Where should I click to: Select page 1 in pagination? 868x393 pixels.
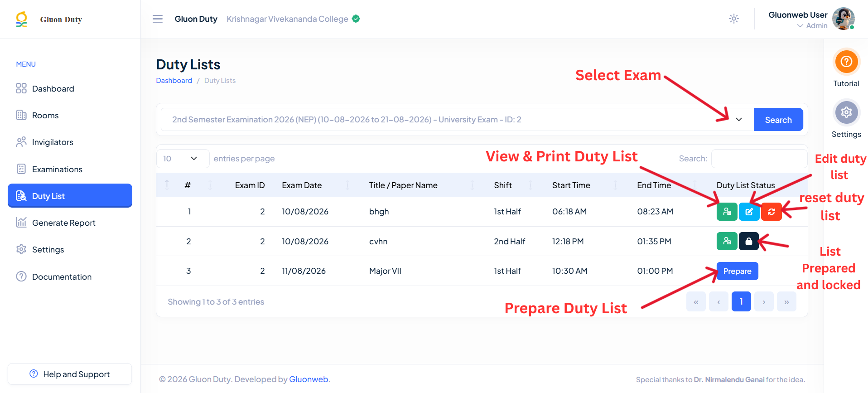[x=741, y=301]
